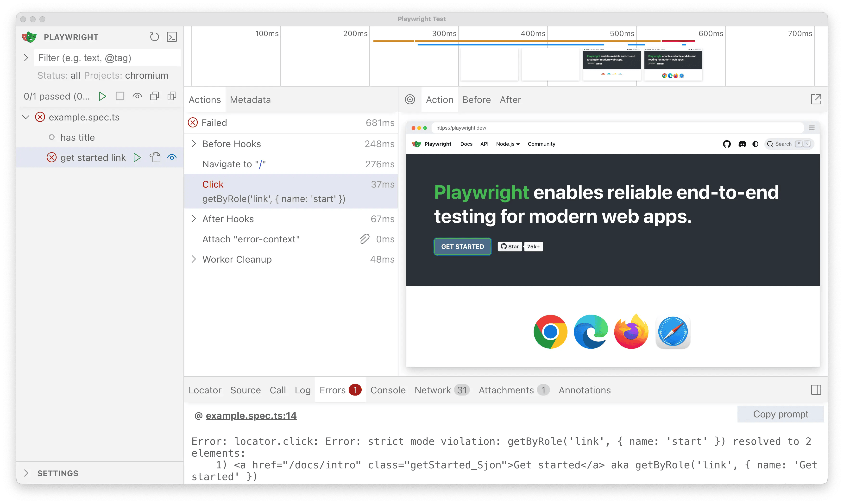Click the Copy prompt button
The width and height of the screenshot is (844, 504).
780,414
